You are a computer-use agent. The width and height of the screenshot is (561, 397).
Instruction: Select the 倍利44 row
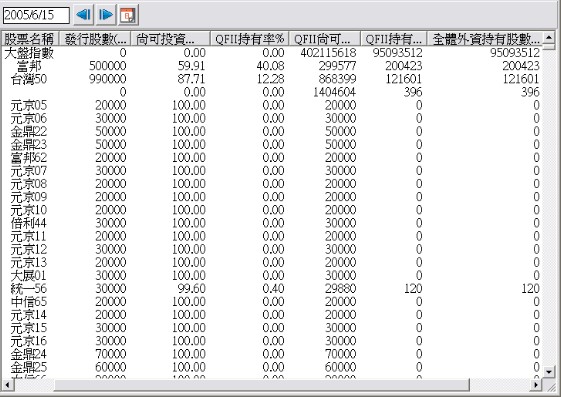pos(272,223)
